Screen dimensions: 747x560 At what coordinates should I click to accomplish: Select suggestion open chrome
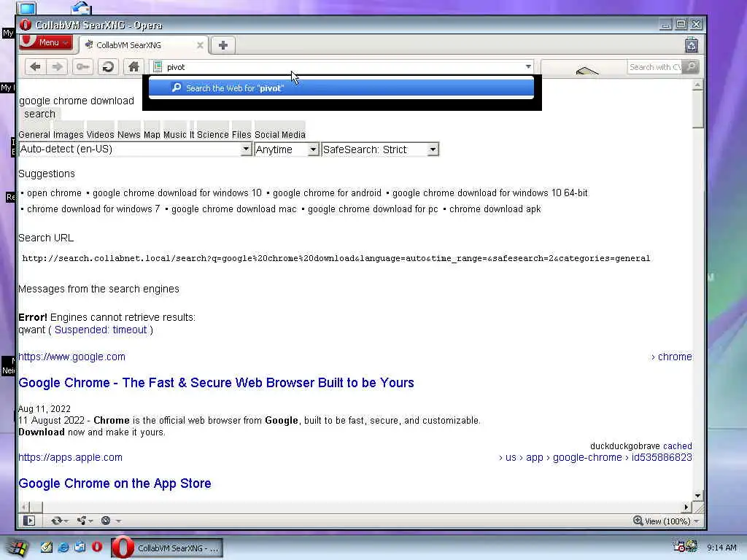tap(54, 192)
